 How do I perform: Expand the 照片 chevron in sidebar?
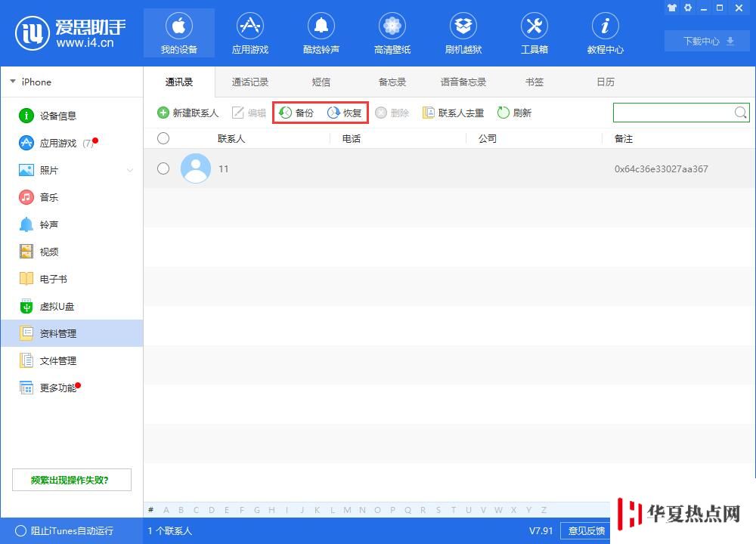point(130,170)
